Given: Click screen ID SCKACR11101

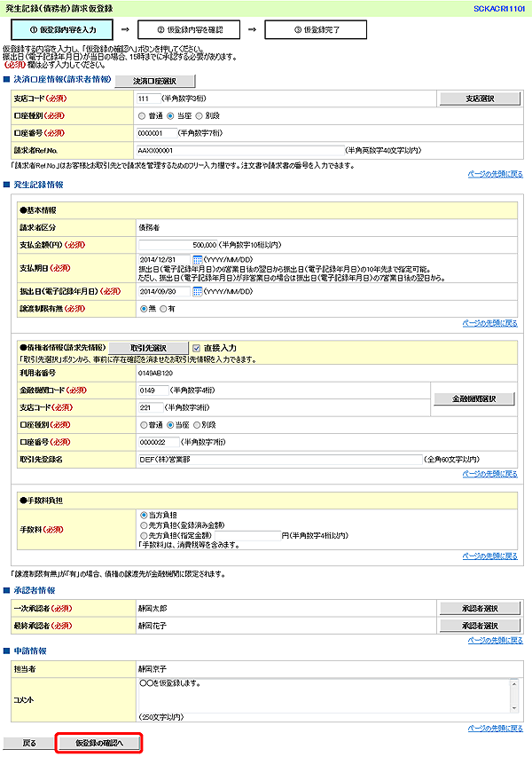Looking at the screenshot, I should point(499,9).
